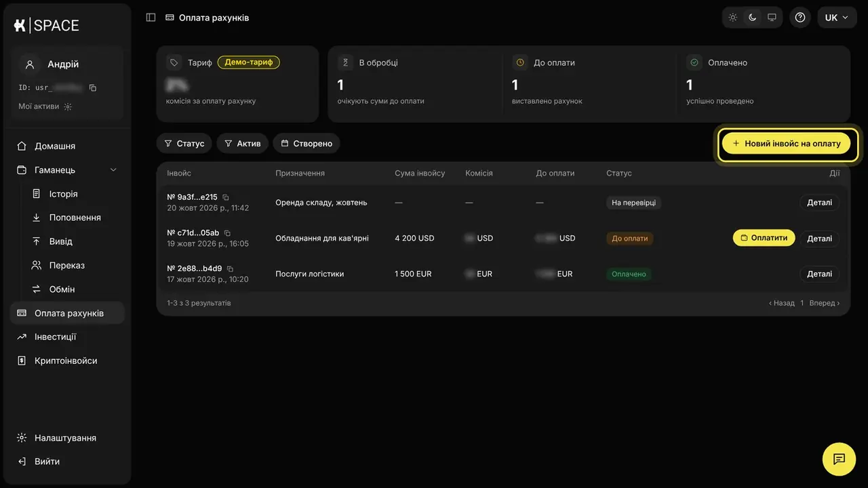Click the На перевірці status badge
The width and height of the screenshot is (868, 488).
point(633,203)
